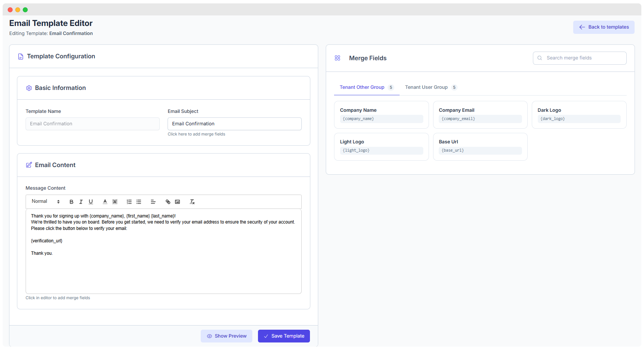Switch to the Tenant User Group tab
The width and height of the screenshot is (644, 350).
tap(427, 87)
